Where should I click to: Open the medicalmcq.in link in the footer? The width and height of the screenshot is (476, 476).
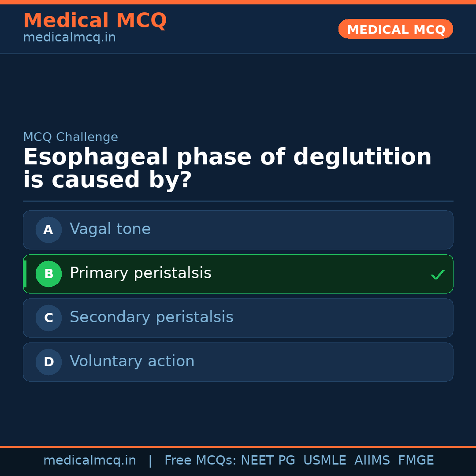(x=89, y=461)
